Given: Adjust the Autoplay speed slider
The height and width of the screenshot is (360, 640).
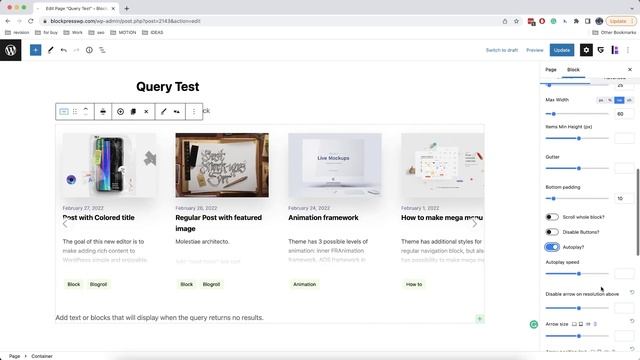Looking at the screenshot, I should 577,274.
